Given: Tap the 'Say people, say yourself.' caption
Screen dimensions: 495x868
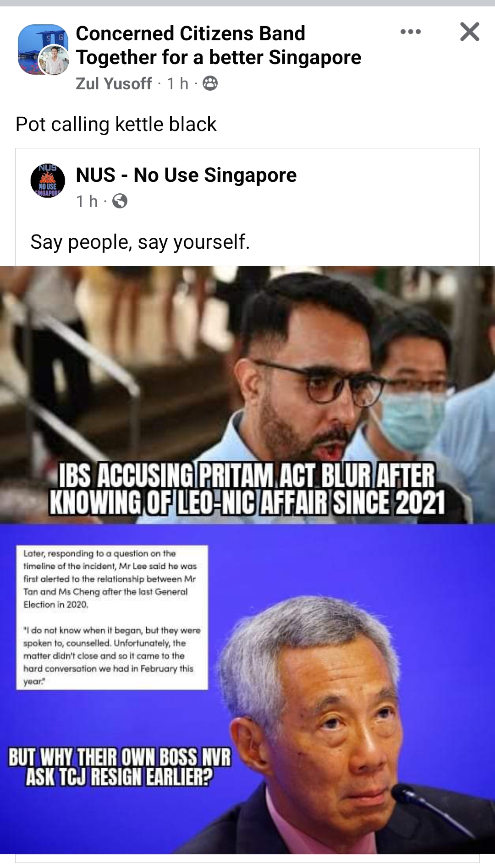Looking at the screenshot, I should (x=140, y=242).
